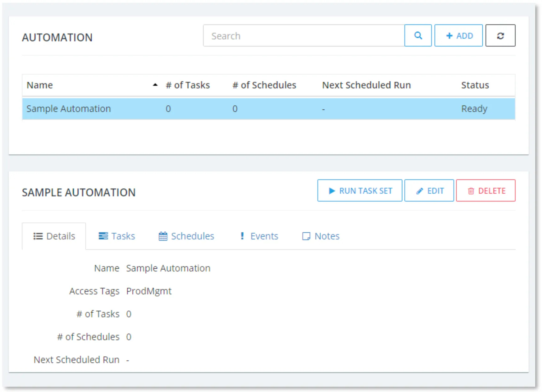Click the ProdMgmt access tag value
Screen dimensions: 543x392
pyautogui.click(x=149, y=291)
